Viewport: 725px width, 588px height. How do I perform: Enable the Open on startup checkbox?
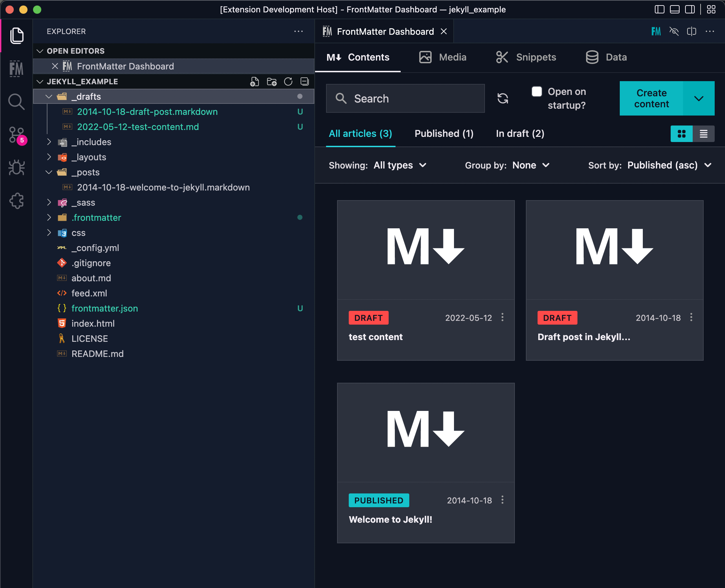tap(537, 91)
